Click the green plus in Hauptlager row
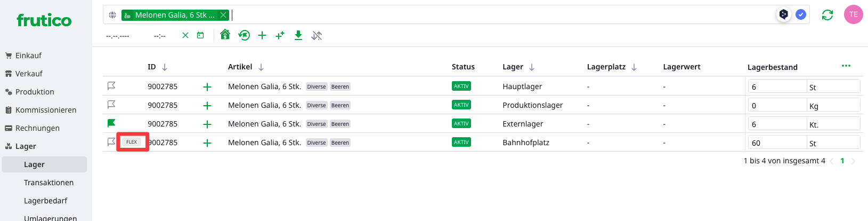Viewport: 868px width, 221px height. [207, 87]
